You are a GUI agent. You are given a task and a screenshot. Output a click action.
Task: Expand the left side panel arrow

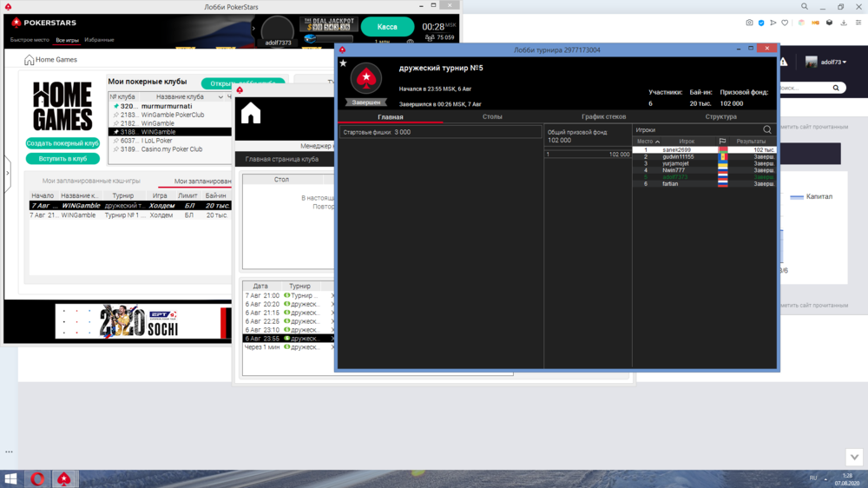coord(7,173)
